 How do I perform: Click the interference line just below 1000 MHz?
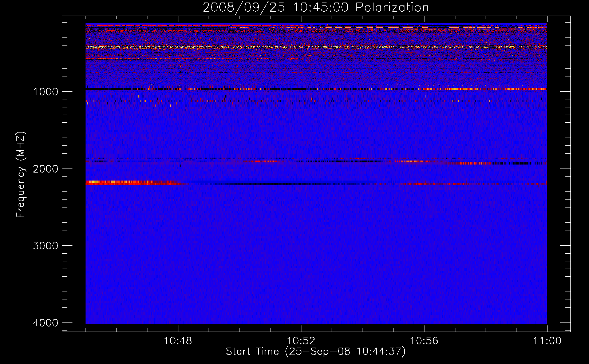(316, 89)
